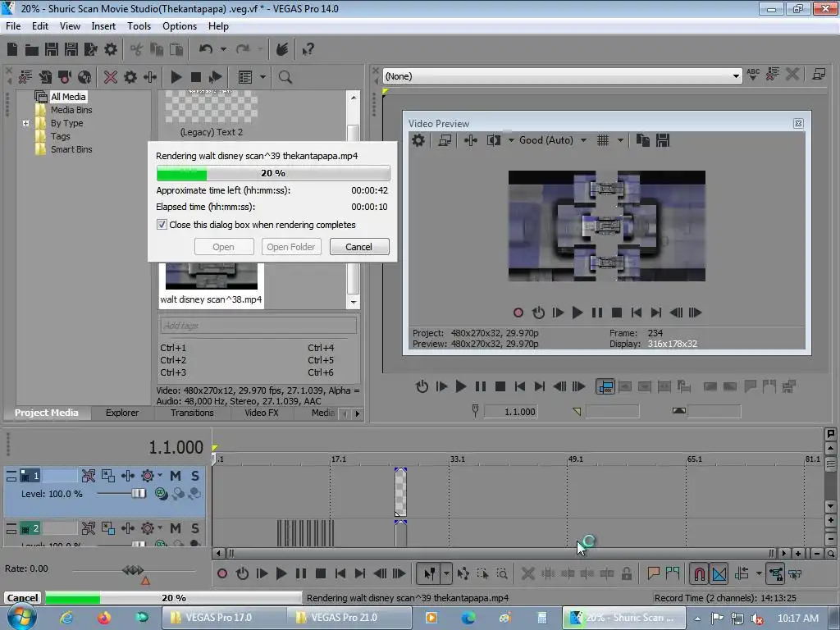Viewport: 840px width, 630px height.
Task: Solo video track 1
Action: coord(195,475)
